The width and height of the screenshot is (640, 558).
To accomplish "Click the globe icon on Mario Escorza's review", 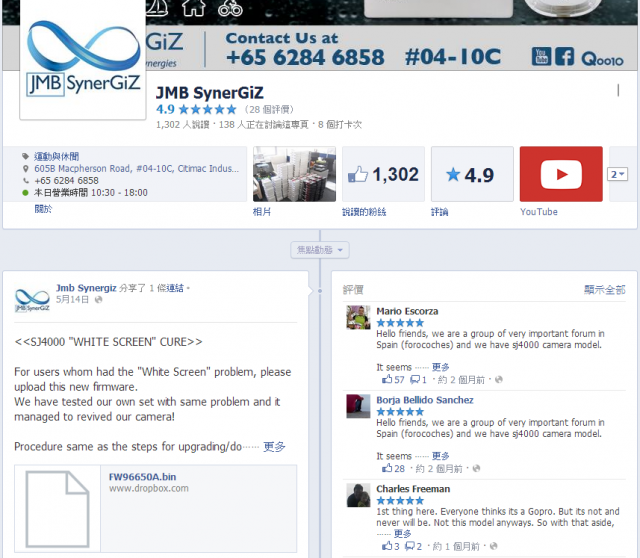I will click(x=498, y=380).
